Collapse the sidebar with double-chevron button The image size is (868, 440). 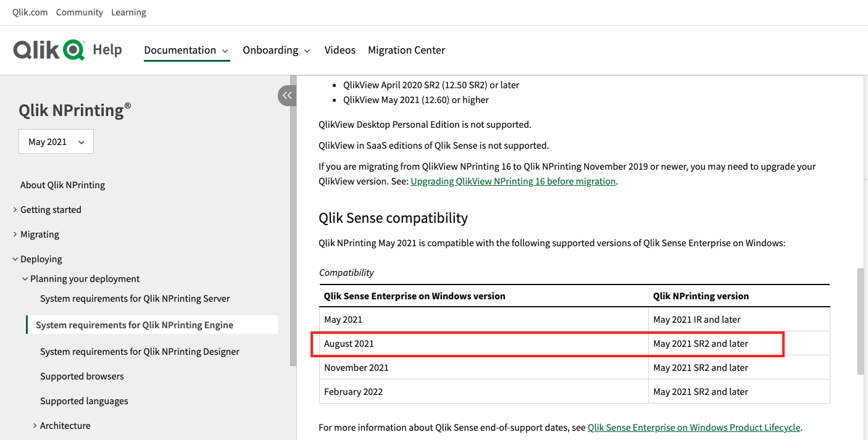(287, 96)
